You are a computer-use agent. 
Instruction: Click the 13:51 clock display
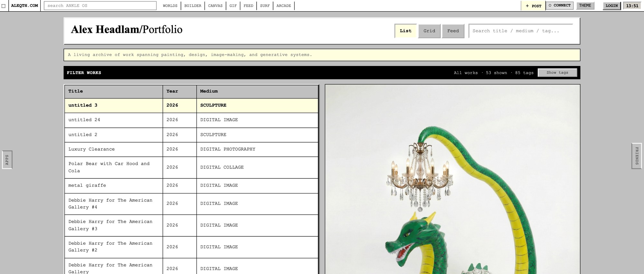point(632,6)
